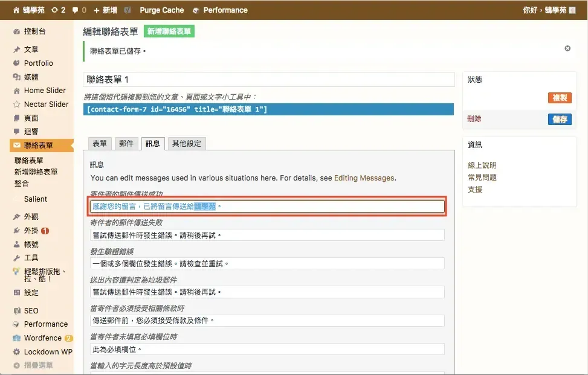The height and width of the screenshot is (375, 588).
Task: Click the 聯絡表單 1 title field
Action: (268, 80)
